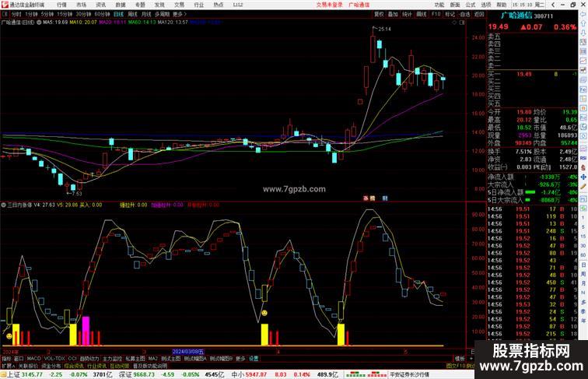Open the 多周期 multi-period view
The image size is (588, 379).
[x=162, y=14]
